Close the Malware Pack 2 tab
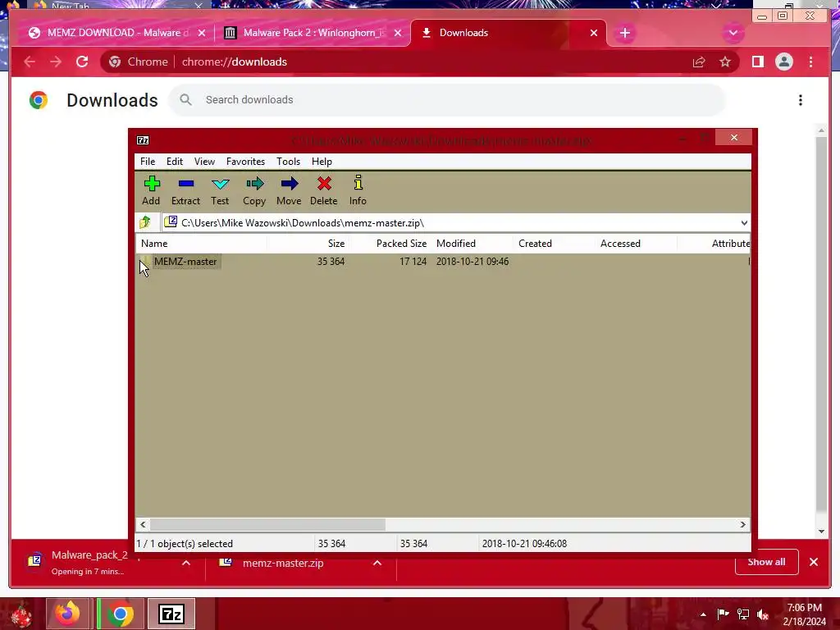Image resolution: width=840 pixels, height=630 pixels. click(398, 33)
